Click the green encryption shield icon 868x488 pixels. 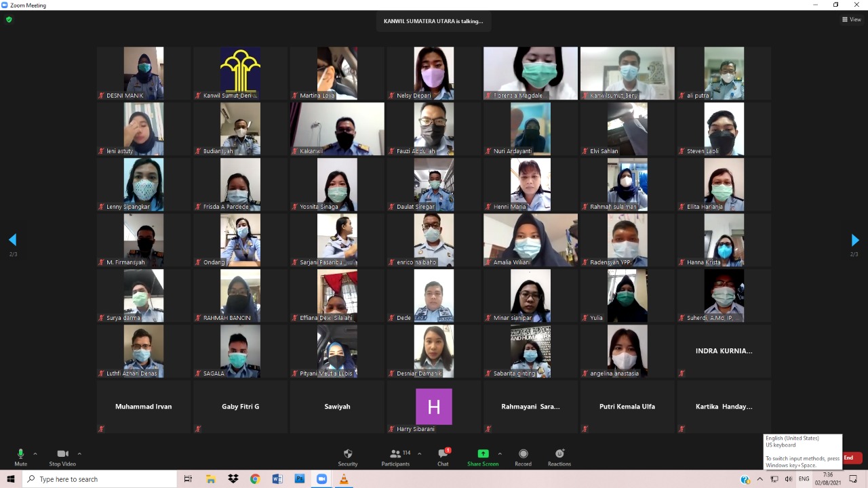click(x=9, y=20)
